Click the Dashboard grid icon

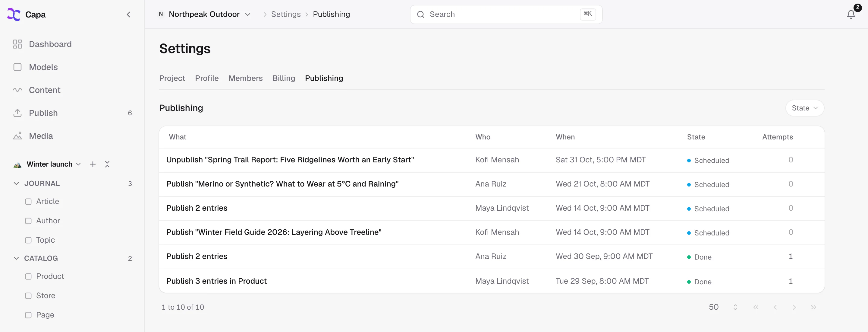(17, 44)
